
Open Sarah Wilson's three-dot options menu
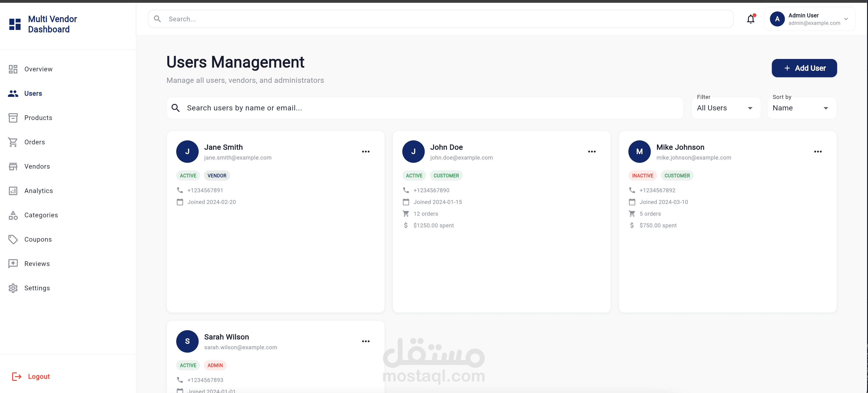coord(366,341)
